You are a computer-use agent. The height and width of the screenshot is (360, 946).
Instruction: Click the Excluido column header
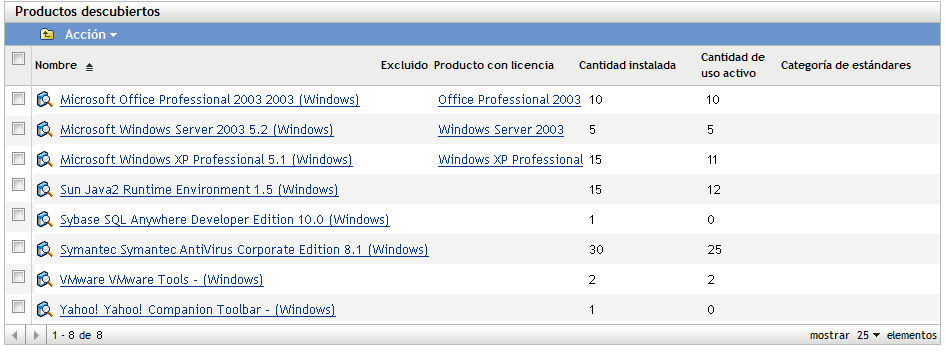click(404, 65)
